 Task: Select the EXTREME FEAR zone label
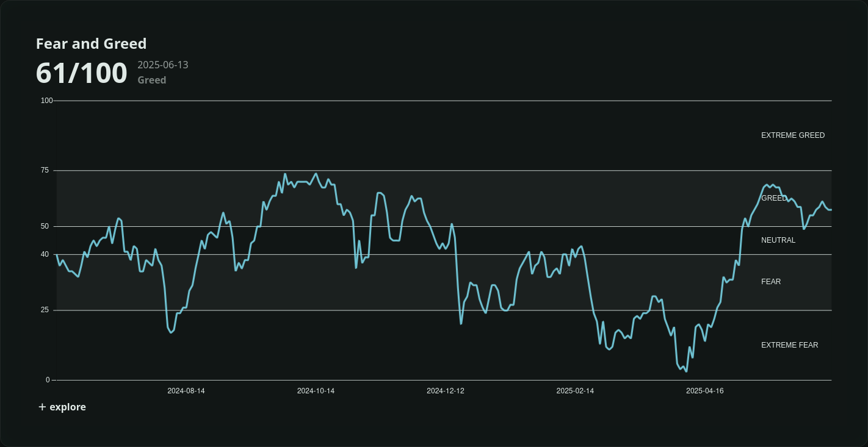790,345
